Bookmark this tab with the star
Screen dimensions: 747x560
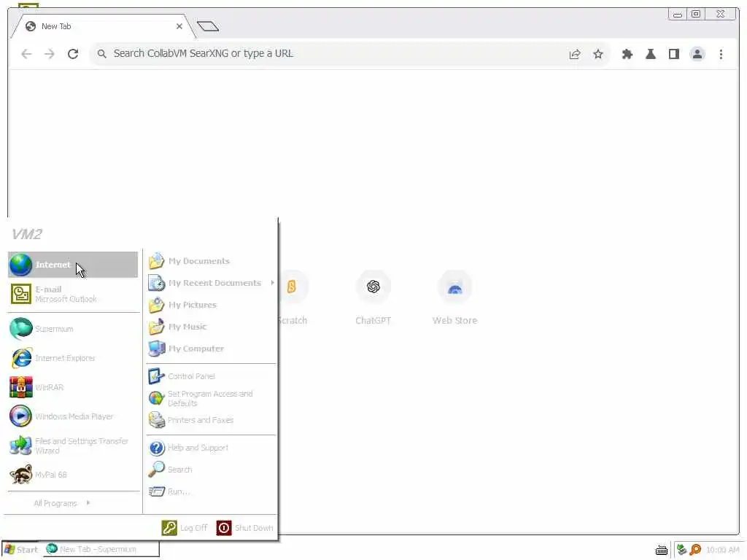[x=598, y=54]
